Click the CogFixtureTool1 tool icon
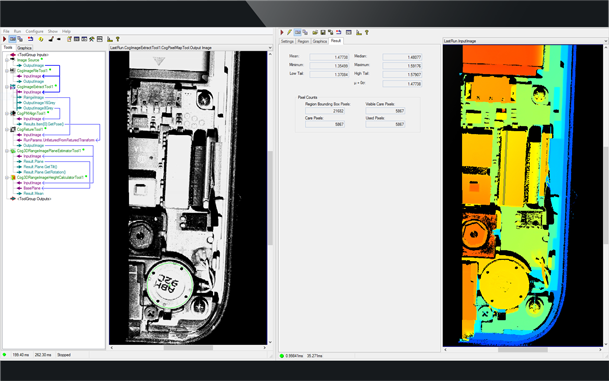609x381 pixels. click(x=13, y=129)
